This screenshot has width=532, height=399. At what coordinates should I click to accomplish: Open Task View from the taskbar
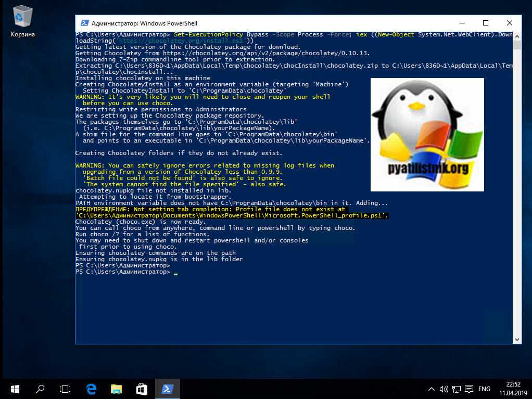[x=65, y=389]
